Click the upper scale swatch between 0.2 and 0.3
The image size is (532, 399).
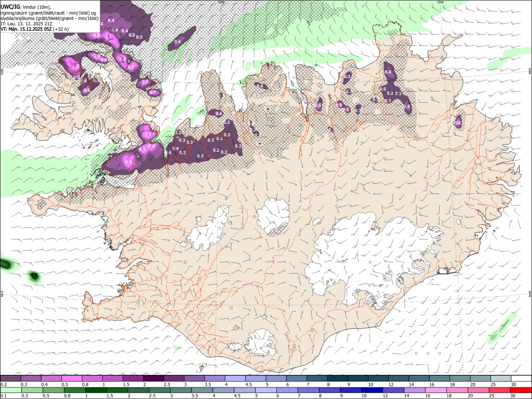(x=11, y=379)
